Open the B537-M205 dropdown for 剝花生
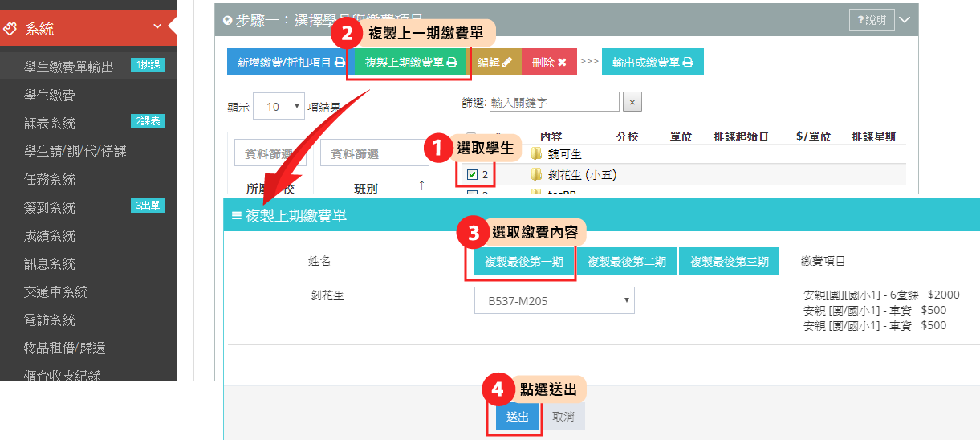 [x=554, y=301]
